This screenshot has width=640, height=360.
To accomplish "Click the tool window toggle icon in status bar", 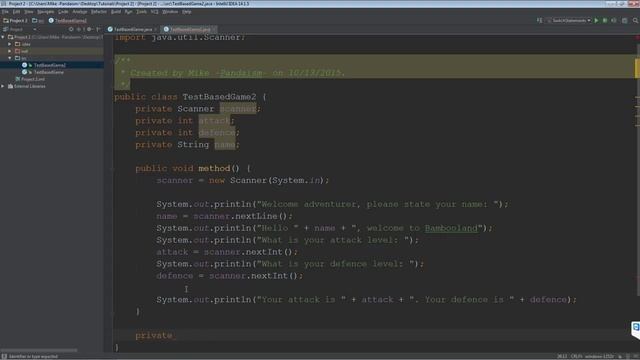I will (4, 357).
